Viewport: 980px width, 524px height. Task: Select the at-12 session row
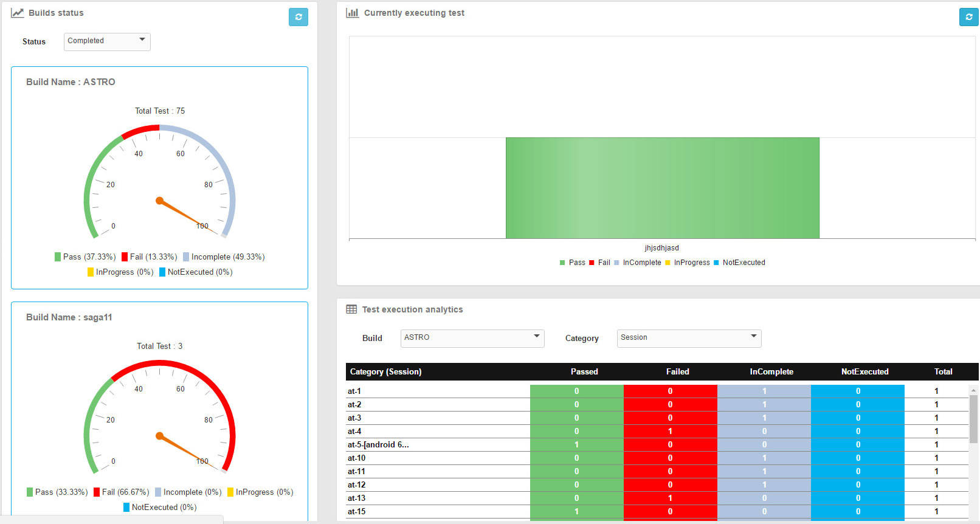coord(357,484)
